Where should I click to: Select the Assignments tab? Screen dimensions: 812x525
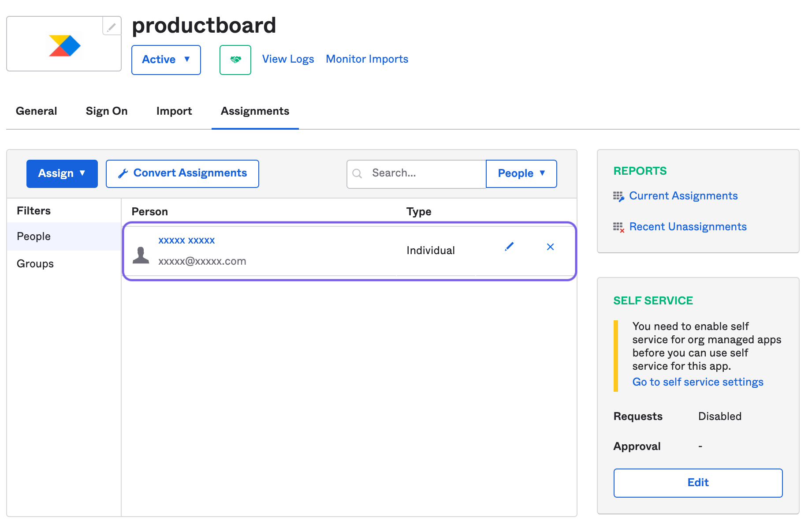tap(255, 111)
